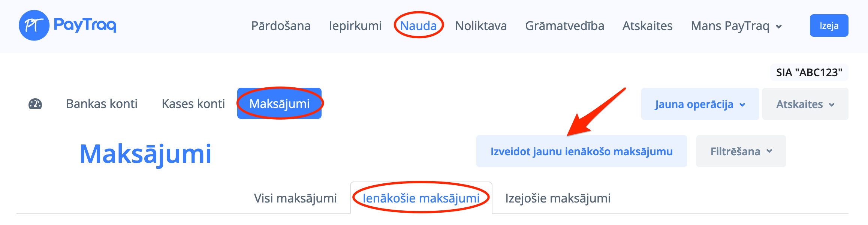868x225 pixels.
Task: Click the blue Izeja logout button
Action: tap(829, 25)
